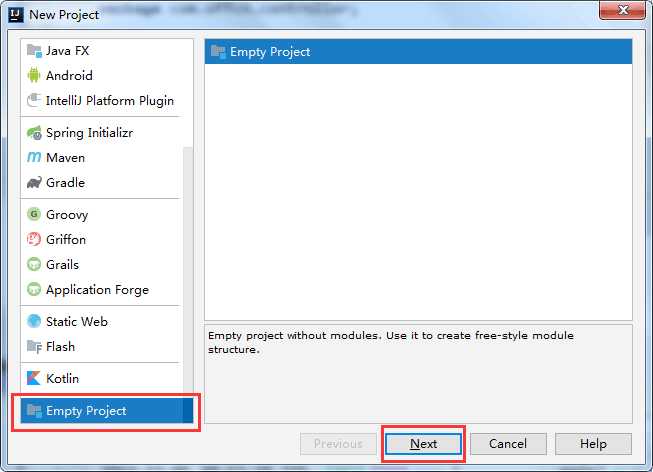The image size is (653, 472).
Task: Pick Application Forge in the list
Action: (101, 290)
